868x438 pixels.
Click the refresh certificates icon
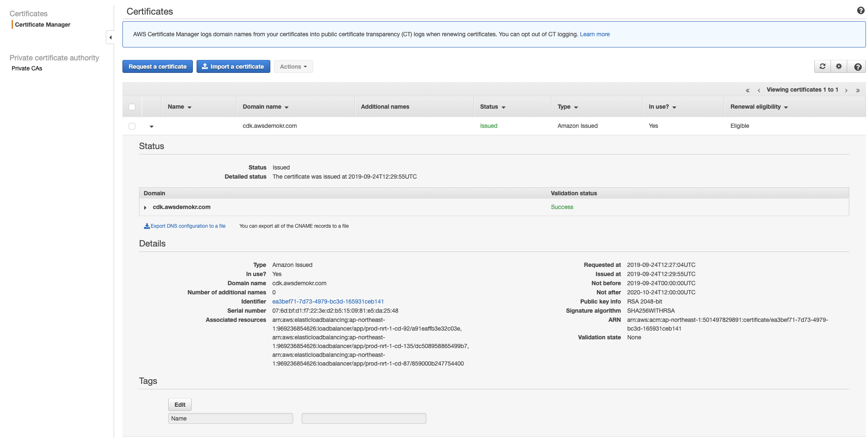(x=822, y=67)
